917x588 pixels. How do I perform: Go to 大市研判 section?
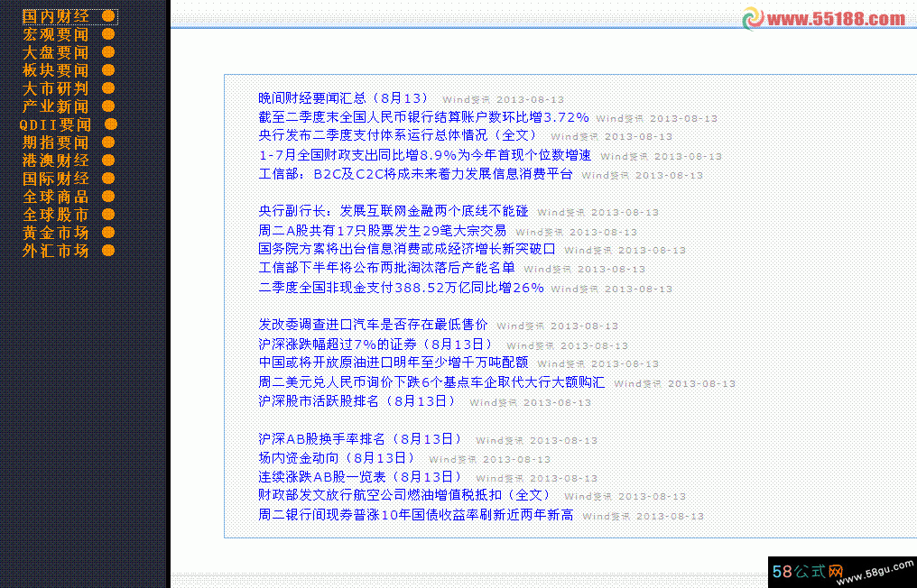pos(56,88)
